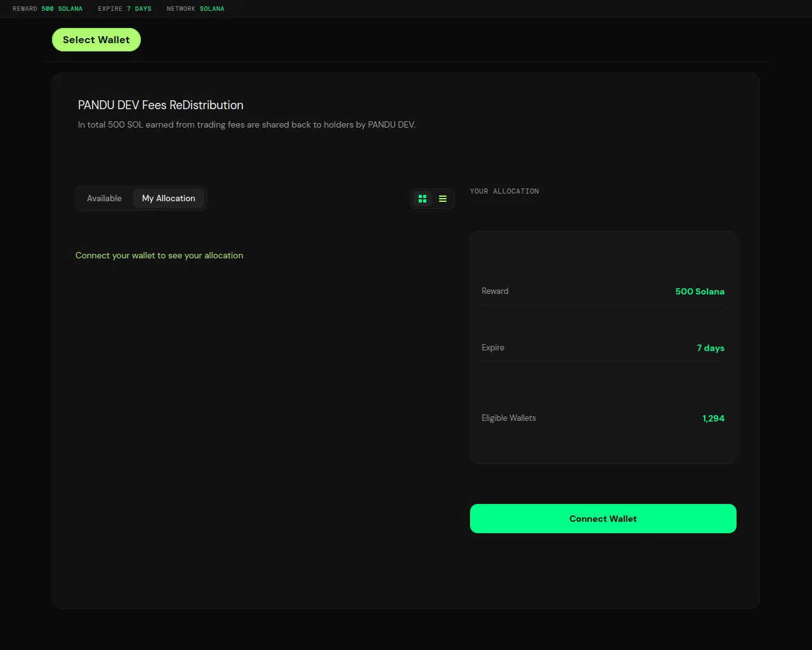
Task: Select the My Allocation tab
Action: click(x=169, y=199)
